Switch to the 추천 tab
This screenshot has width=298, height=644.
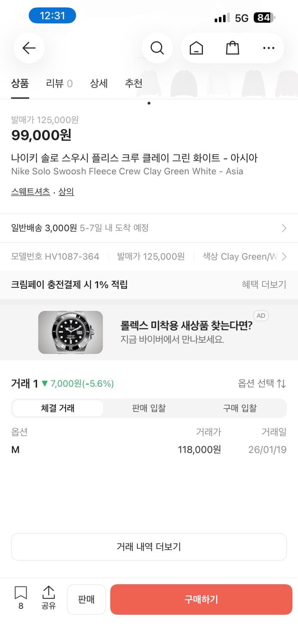pyautogui.click(x=134, y=84)
